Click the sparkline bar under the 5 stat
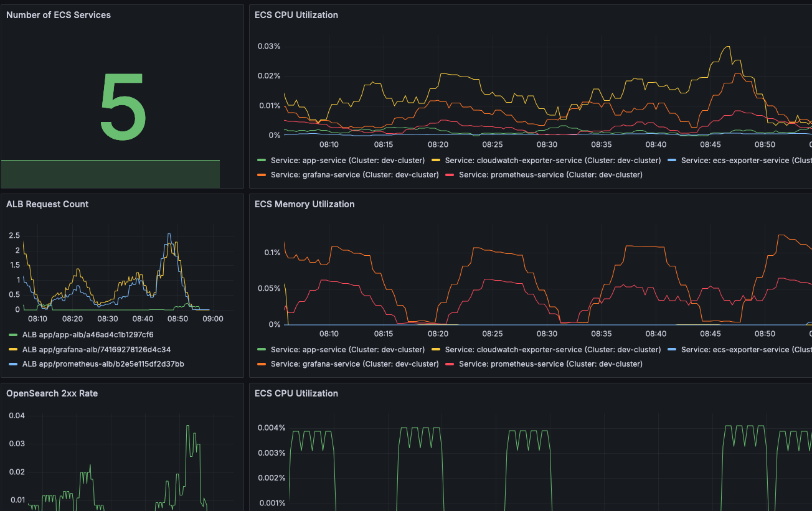This screenshot has height=511, width=812. pos(110,174)
